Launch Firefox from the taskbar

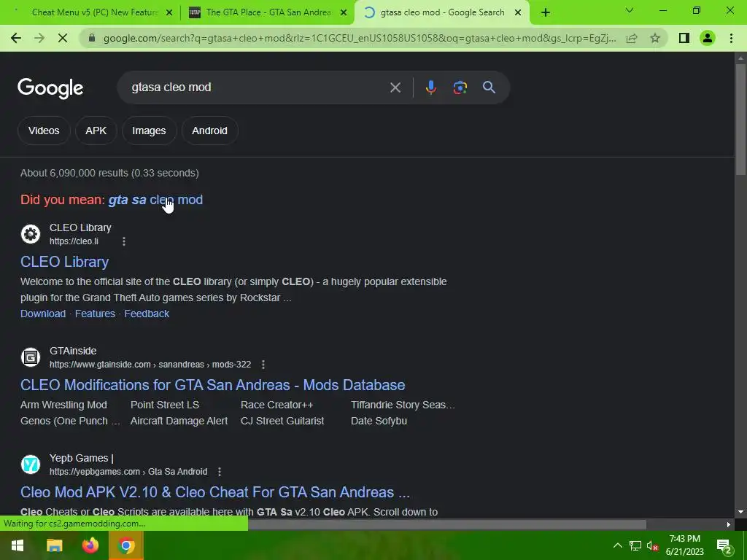[x=90, y=545]
